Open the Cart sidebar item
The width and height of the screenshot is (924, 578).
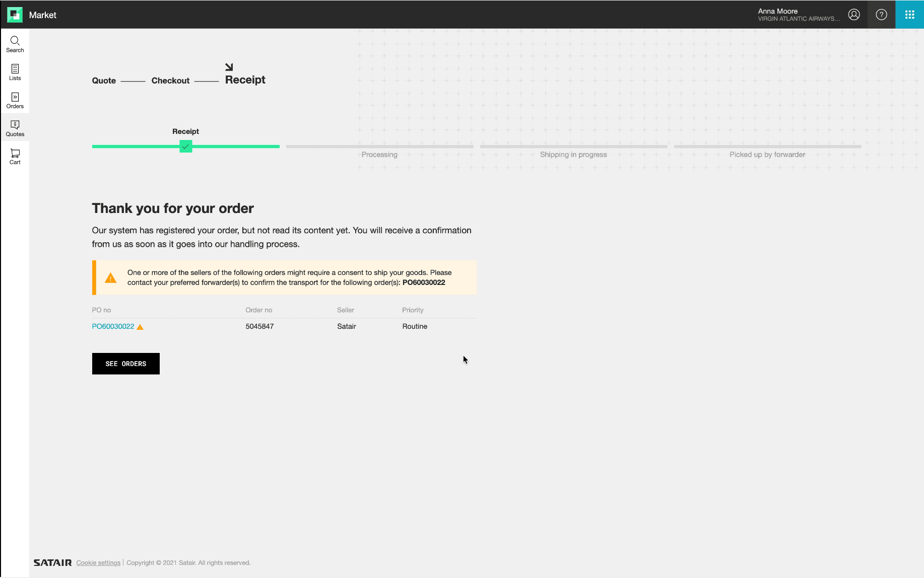(15, 157)
